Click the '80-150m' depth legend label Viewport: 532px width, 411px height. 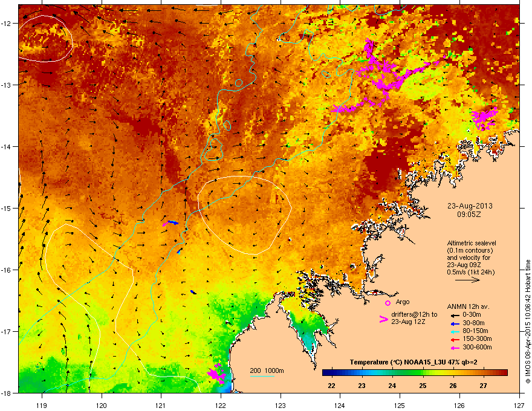tap(475, 331)
